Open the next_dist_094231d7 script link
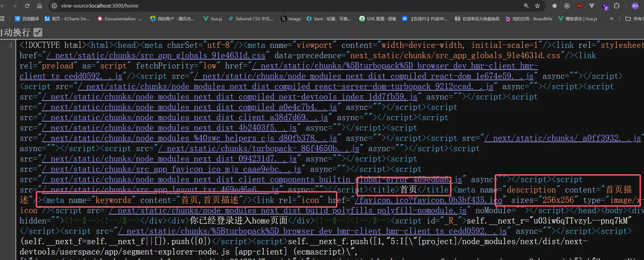Screen dimensions: 644x260 click(x=169, y=159)
